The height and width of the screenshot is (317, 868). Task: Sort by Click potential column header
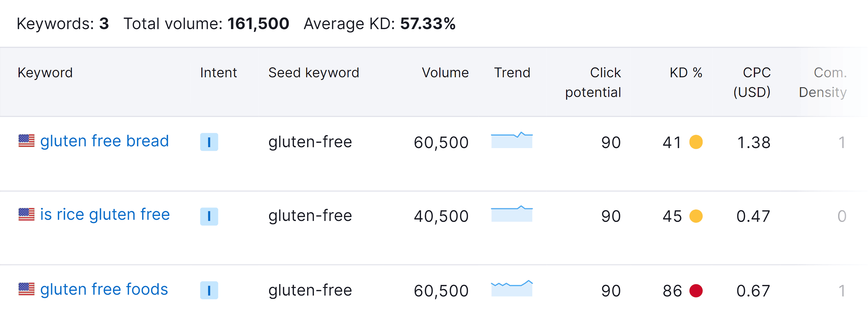(593, 82)
